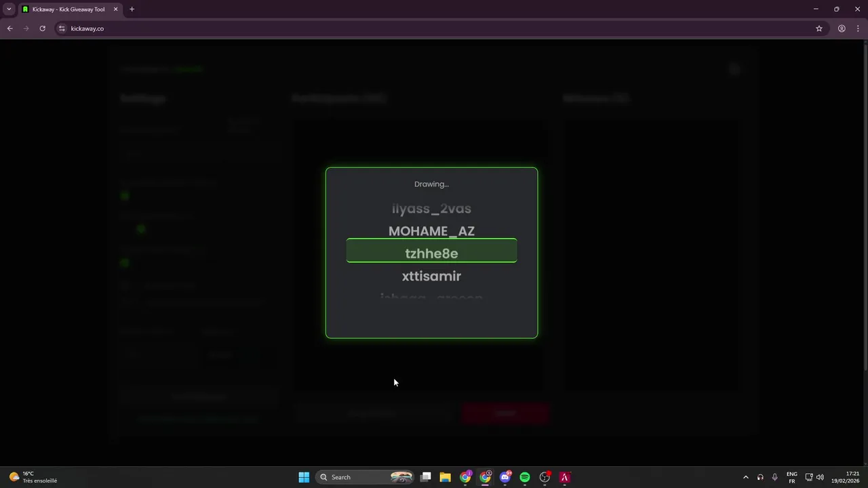Click the name MOHAME_AZ in draw list
This screenshot has height=488, width=868.
[x=431, y=231]
